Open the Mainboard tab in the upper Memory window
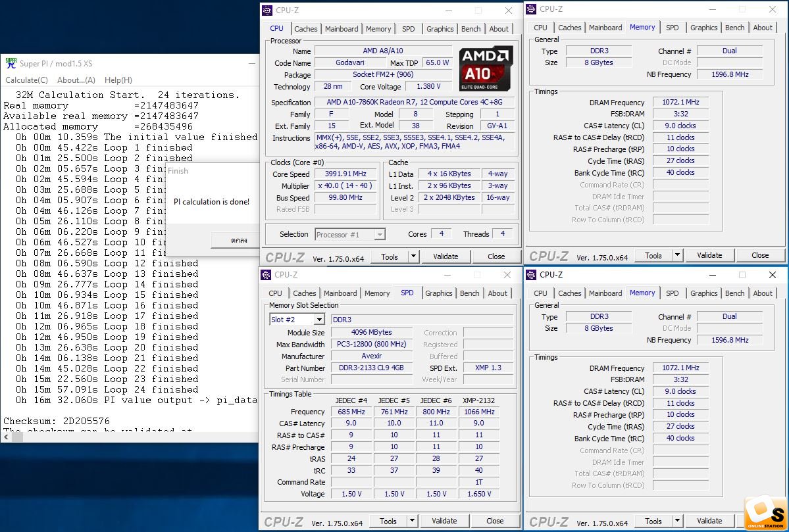Screen dimensions: 789x532 tap(605, 28)
